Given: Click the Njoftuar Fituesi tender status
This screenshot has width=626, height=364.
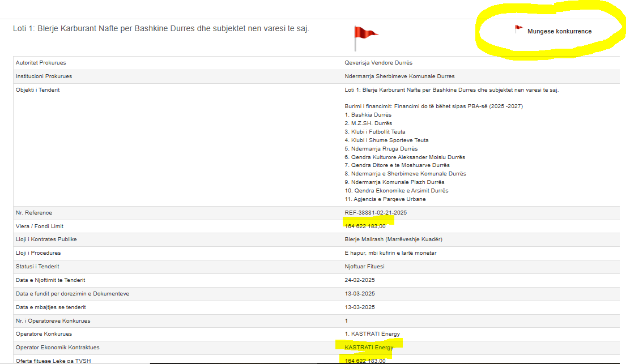Looking at the screenshot, I should tap(364, 267).
